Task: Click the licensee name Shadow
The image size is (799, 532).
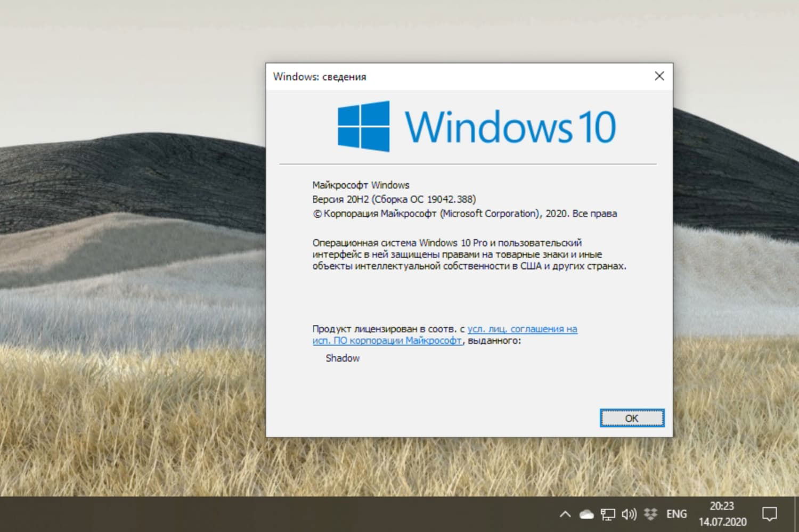Action: coord(342,358)
